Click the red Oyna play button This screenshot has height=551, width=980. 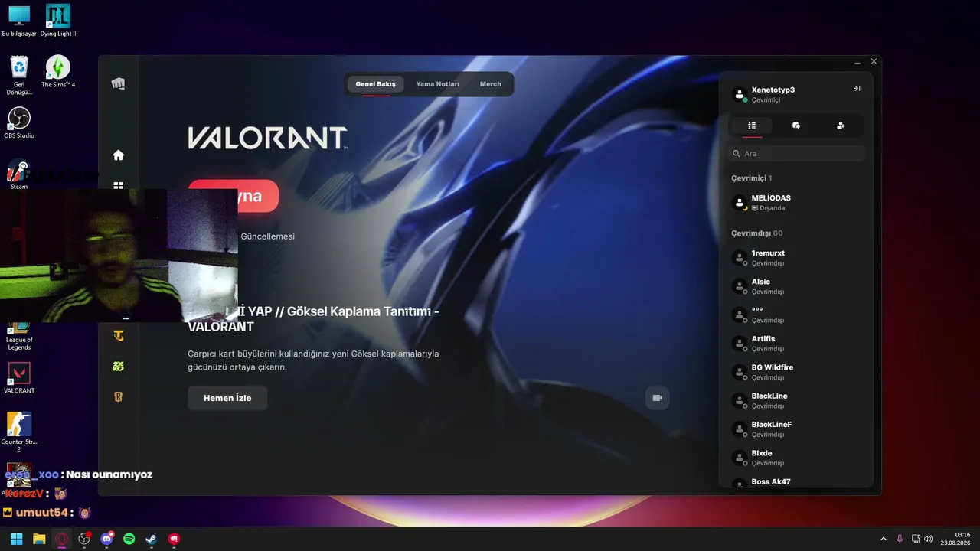click(233, 196)
